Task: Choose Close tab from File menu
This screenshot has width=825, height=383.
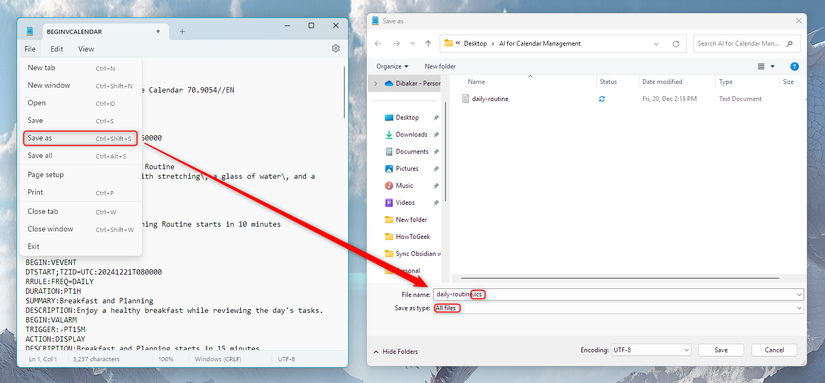Action: [81, 211]
